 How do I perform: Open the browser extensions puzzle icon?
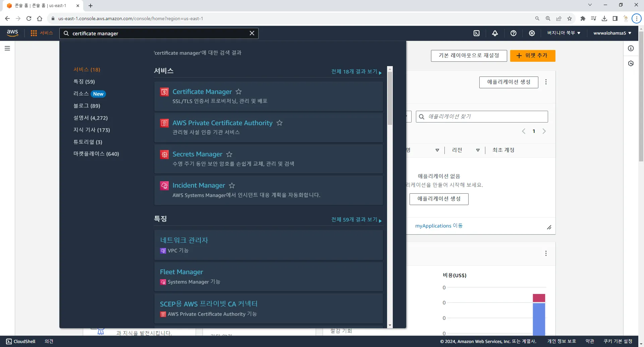[x=583, y=18]
